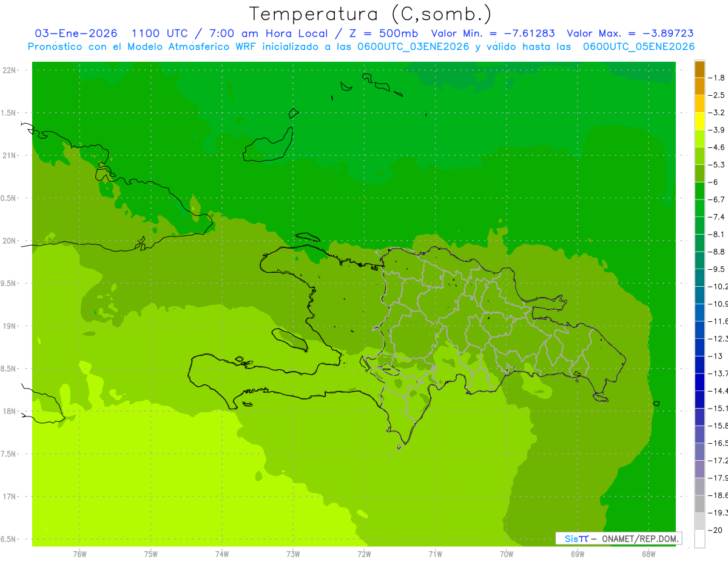The width and height of the screenshot is (728, 562).
Task: Click the '-6.7' legend label
Action: (716, 199)
